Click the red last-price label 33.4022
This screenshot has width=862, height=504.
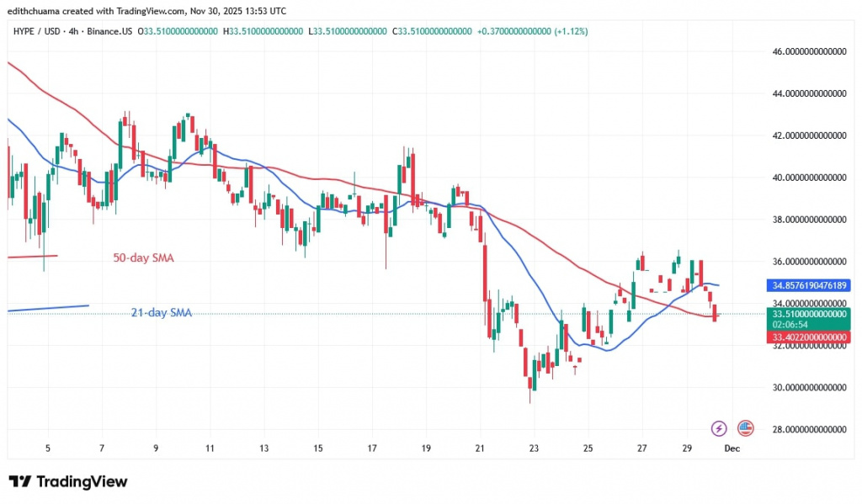point(808,336)
